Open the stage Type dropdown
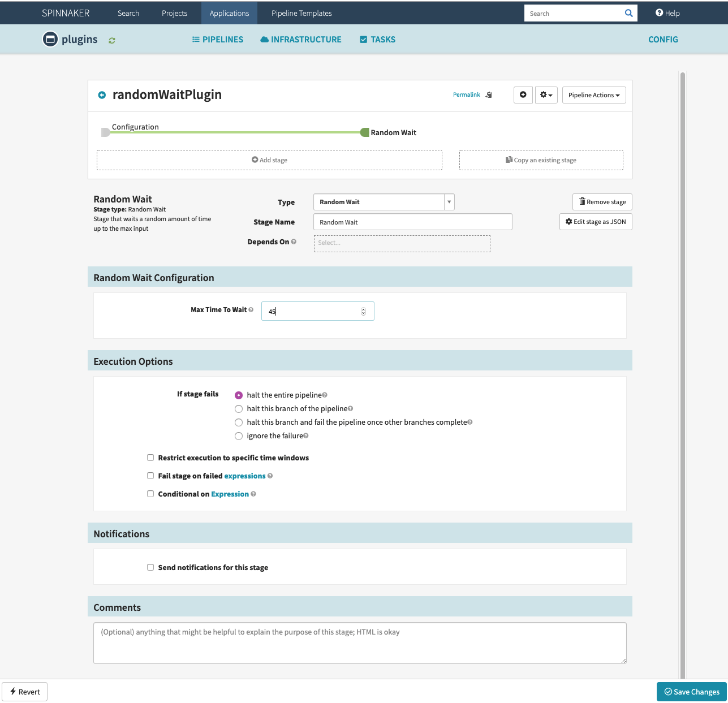 (x=384, y=202)
